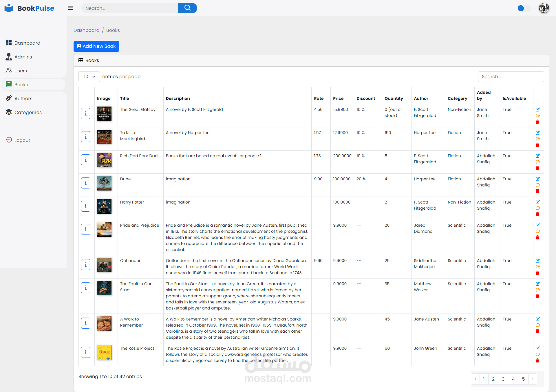
Task: Open the user avatar menu
Action: click(x=544, y=8)
